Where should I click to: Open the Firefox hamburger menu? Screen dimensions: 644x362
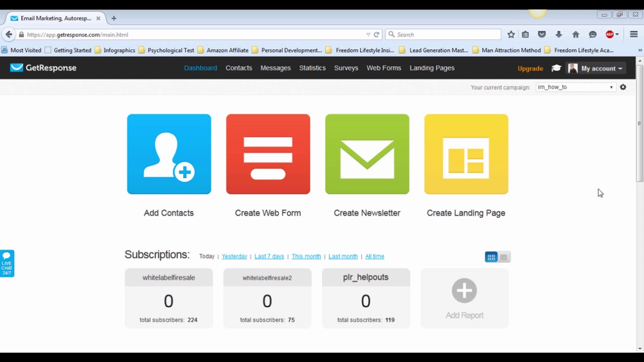click(x=634, y=35)
